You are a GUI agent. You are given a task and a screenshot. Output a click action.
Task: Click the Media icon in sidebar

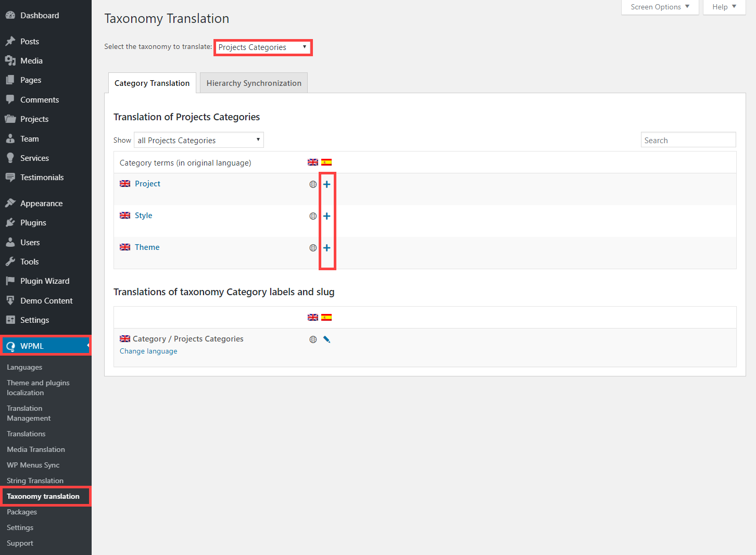[10, 61]
